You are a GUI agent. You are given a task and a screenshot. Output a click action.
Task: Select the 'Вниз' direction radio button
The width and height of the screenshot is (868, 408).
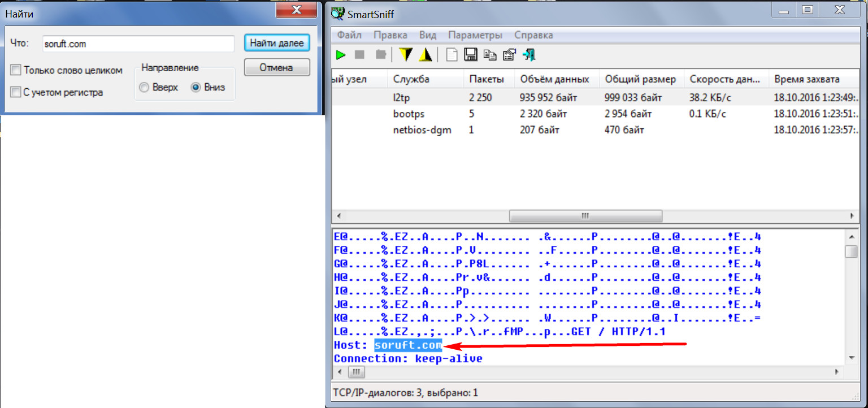point(196,88)
